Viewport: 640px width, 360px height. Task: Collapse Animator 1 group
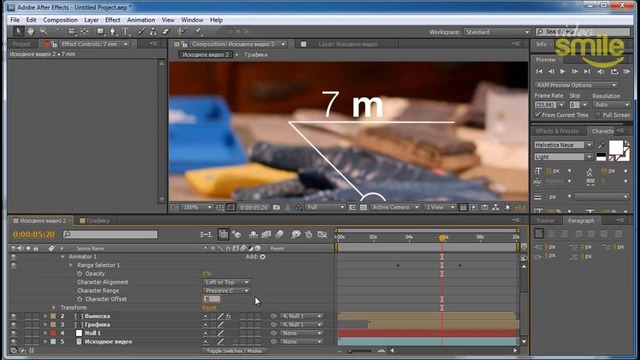click(62, 257)
